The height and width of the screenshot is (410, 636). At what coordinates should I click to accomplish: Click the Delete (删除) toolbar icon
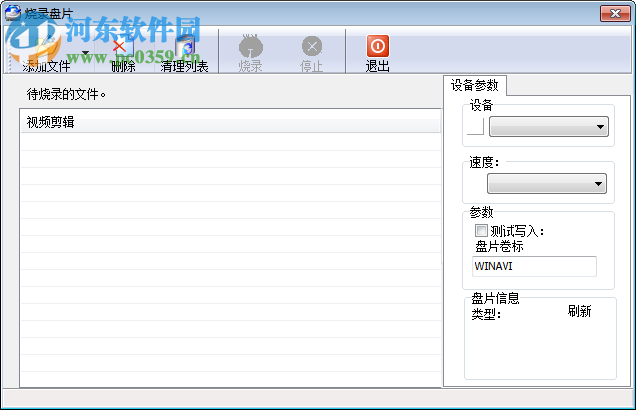tap(122, 47)
